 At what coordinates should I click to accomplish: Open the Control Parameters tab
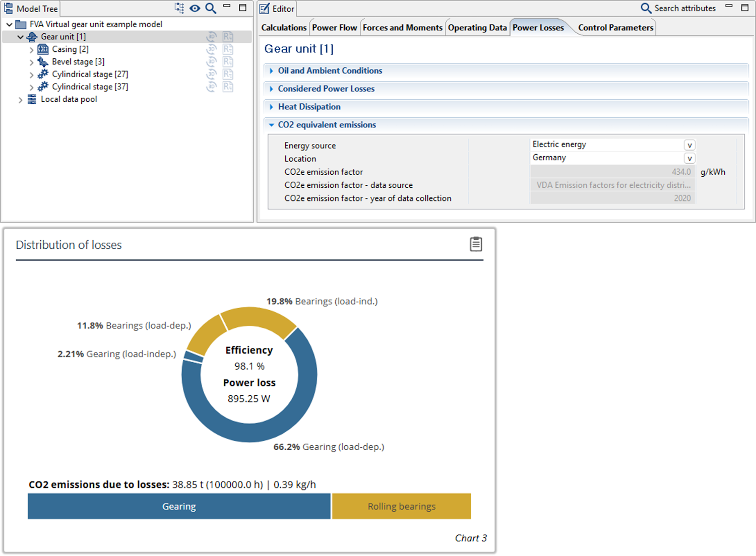[615, 28]
